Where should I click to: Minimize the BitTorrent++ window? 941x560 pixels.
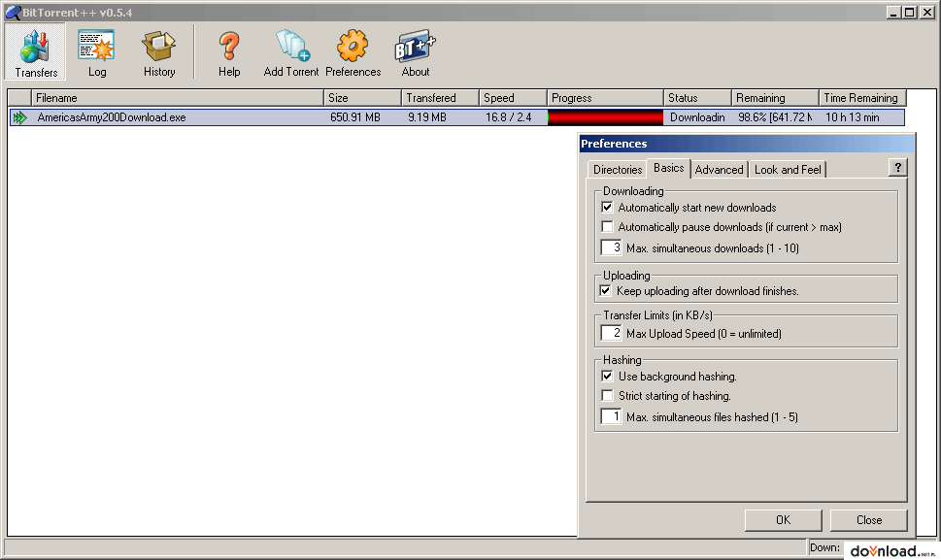pyautogui.click(x=893, y=12)
